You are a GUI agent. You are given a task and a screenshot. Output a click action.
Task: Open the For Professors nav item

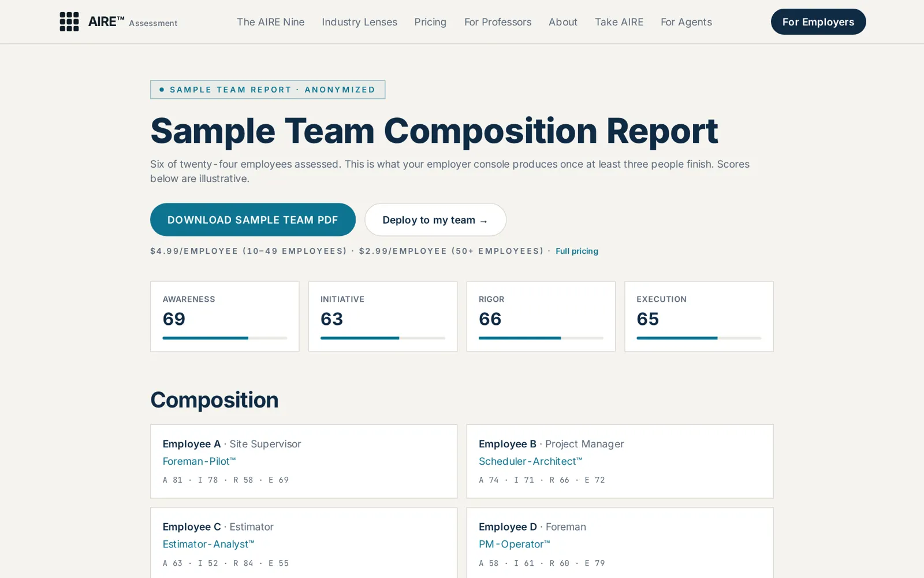(498, 22)
